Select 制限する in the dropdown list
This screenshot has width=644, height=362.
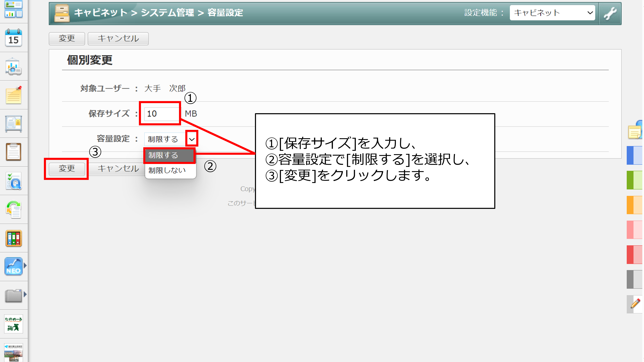169,155
